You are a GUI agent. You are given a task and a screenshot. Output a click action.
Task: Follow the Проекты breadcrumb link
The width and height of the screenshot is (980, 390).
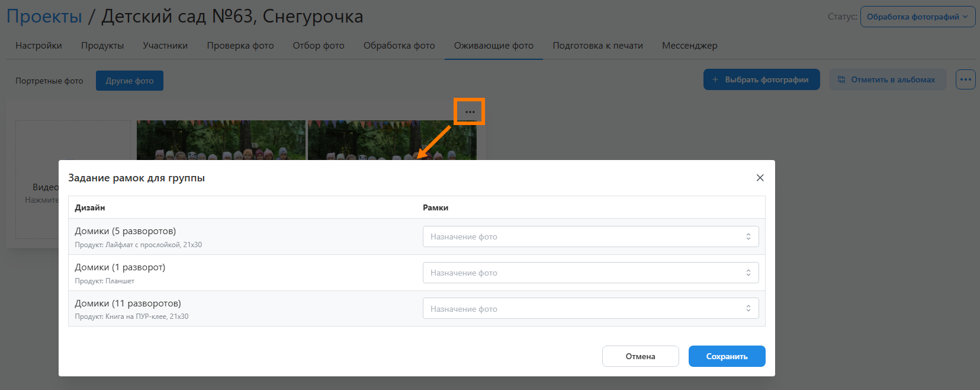click(44, 17)
